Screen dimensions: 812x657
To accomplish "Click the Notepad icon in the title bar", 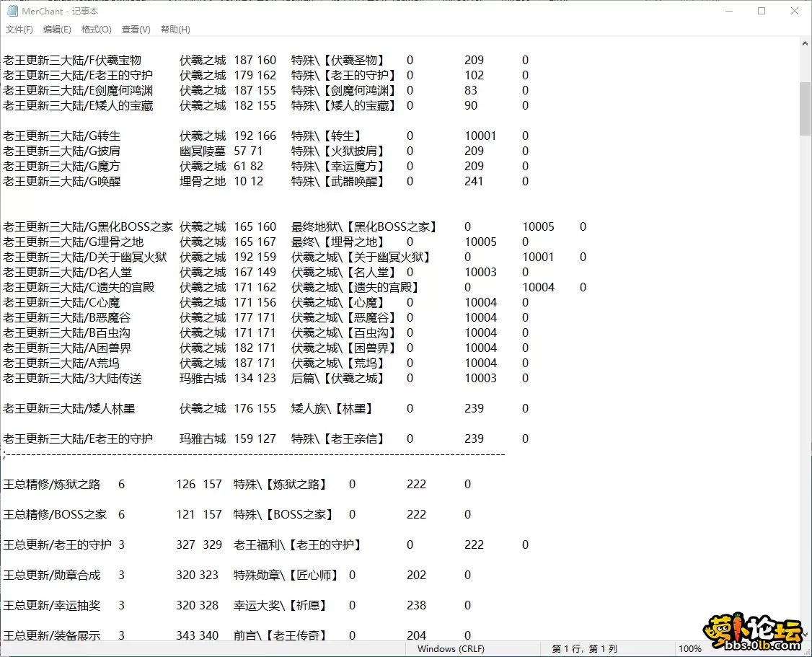I will (10, 11).
